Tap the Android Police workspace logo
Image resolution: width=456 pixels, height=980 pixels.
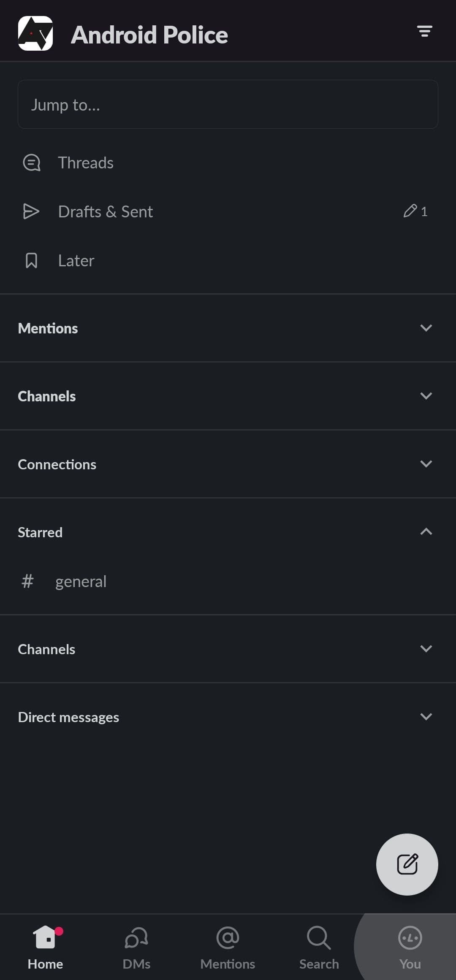point(35,34)
